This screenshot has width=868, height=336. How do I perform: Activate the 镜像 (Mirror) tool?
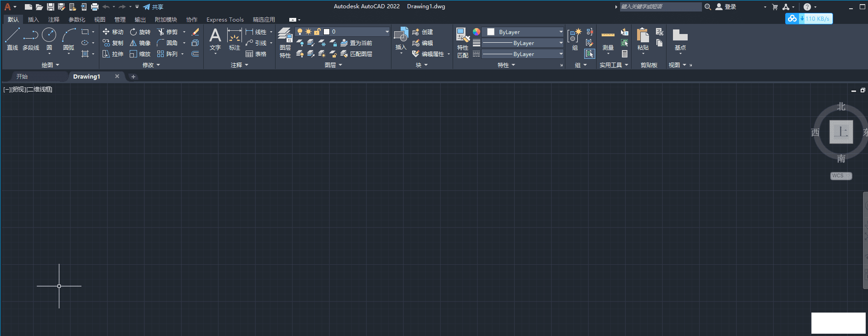(140, 43)
